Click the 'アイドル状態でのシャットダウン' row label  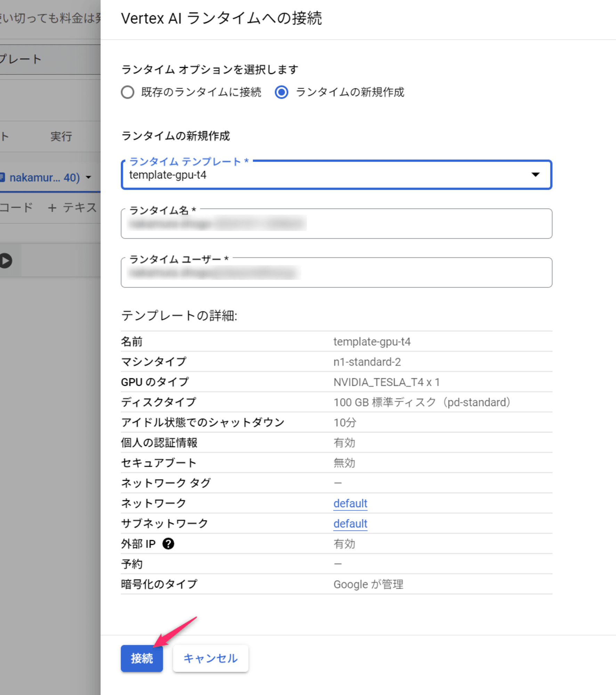(x=203, y=422)
